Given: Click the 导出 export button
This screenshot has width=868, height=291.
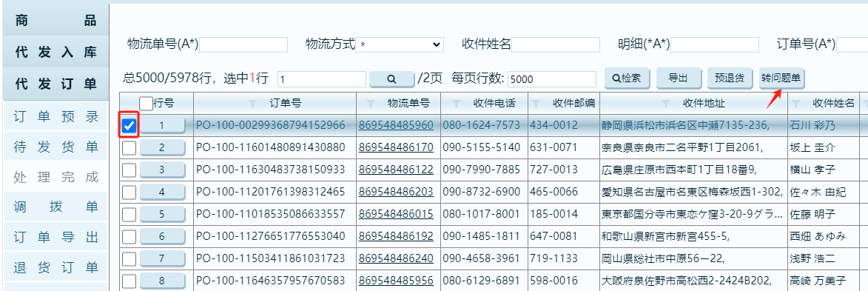Looking at the screenshot, I should [x=679, y=78].
